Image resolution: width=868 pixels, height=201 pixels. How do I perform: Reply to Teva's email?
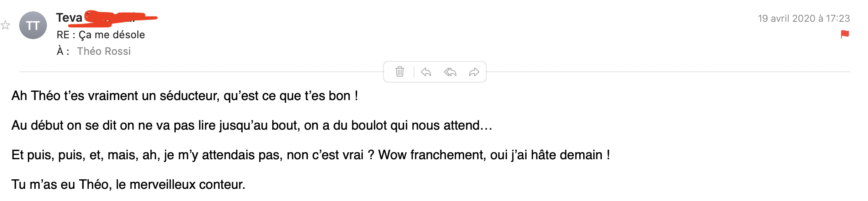(x=426, y=72)
